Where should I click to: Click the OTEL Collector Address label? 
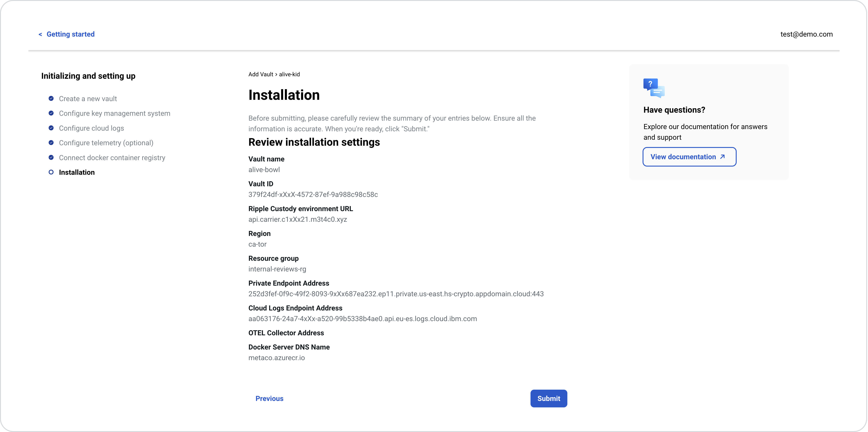[286, 333]
